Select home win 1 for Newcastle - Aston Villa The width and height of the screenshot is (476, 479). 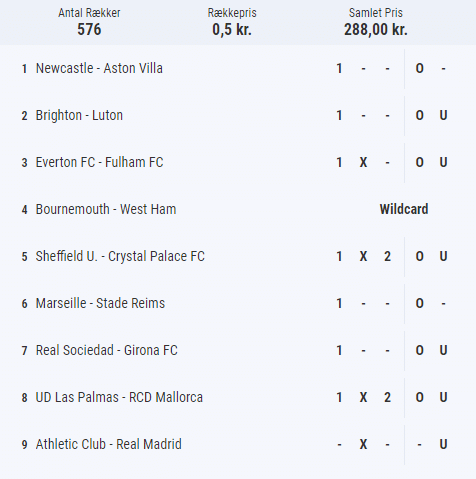coord(339,69)
